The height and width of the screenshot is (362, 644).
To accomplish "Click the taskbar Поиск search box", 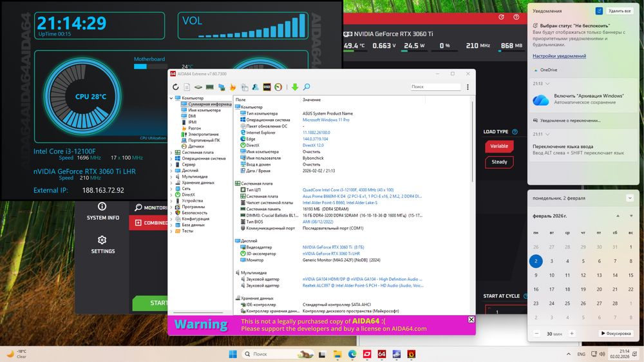I will (278, 354).
